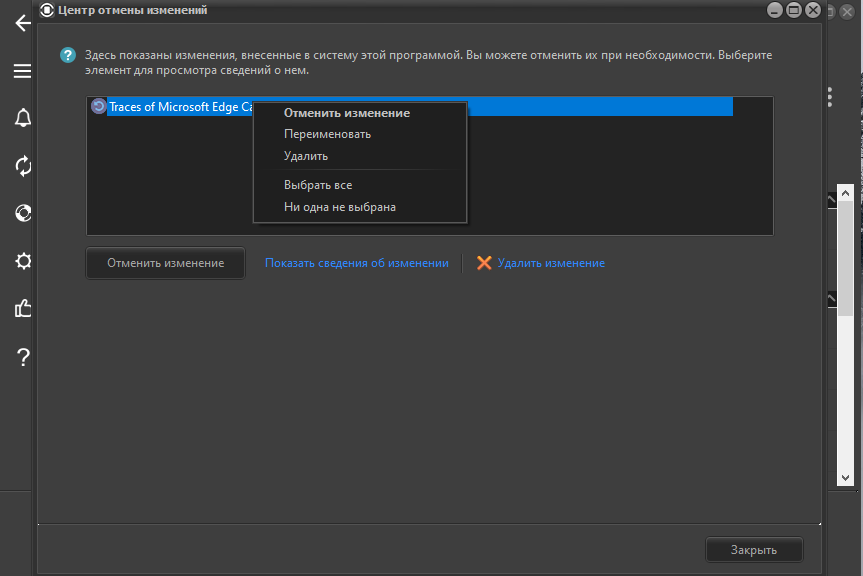Select "Переименовать" from context menu
Viewport: 863px width, 576px height.
pos(327,134)
